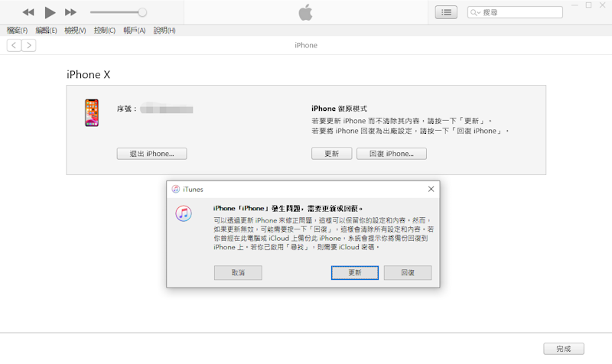The height and width of the screenshot is (364, 612).
Task: Click 取消 in the dialog
Action: (238, 273)
